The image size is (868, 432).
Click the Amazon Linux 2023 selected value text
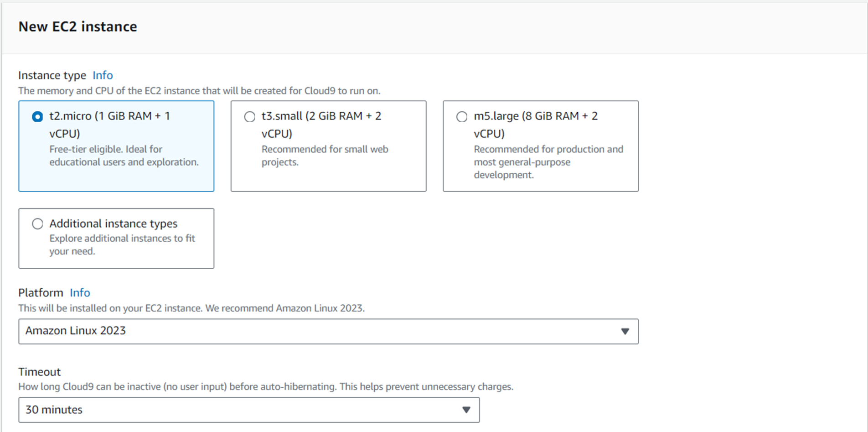76,331
